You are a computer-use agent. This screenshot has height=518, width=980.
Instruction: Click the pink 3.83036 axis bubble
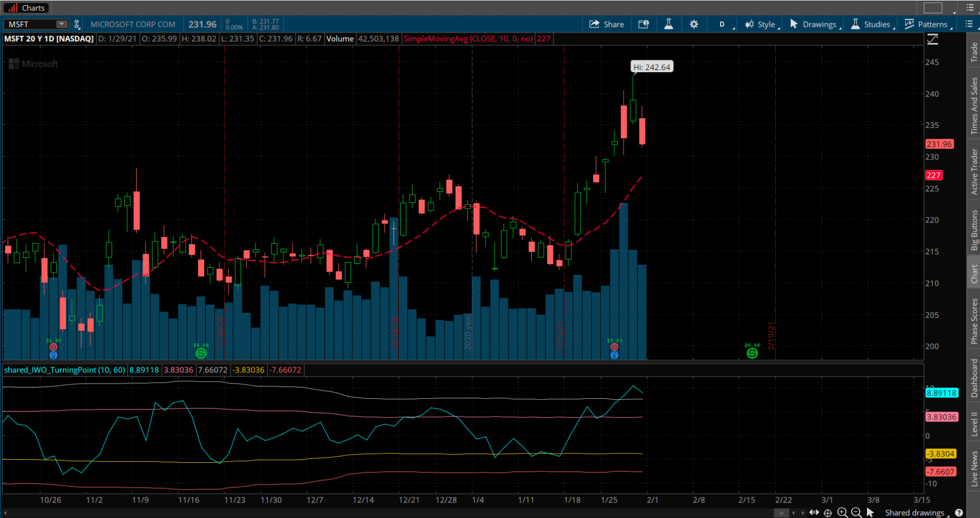pyautogui.click(x=941, y=417)
